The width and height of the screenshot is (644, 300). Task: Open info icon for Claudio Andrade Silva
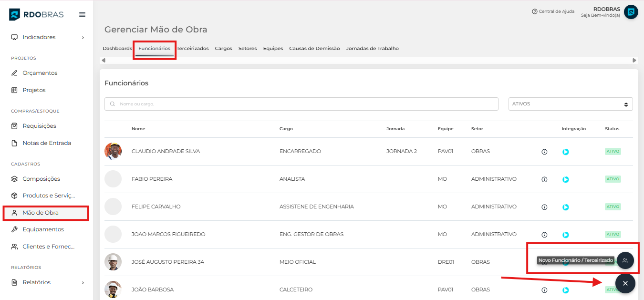(544, 152)
